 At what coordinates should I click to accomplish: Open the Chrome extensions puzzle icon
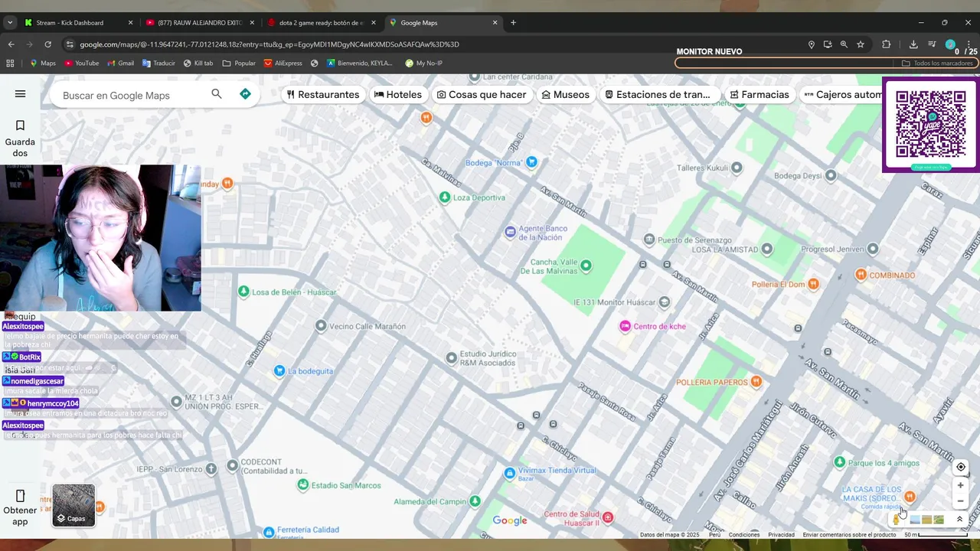[x=887, y=44]
